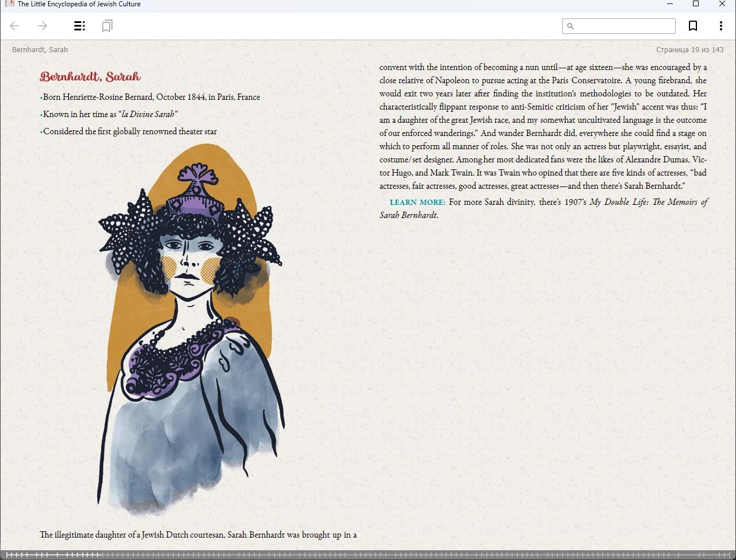Click the reading progress bar at bottom

367,555
